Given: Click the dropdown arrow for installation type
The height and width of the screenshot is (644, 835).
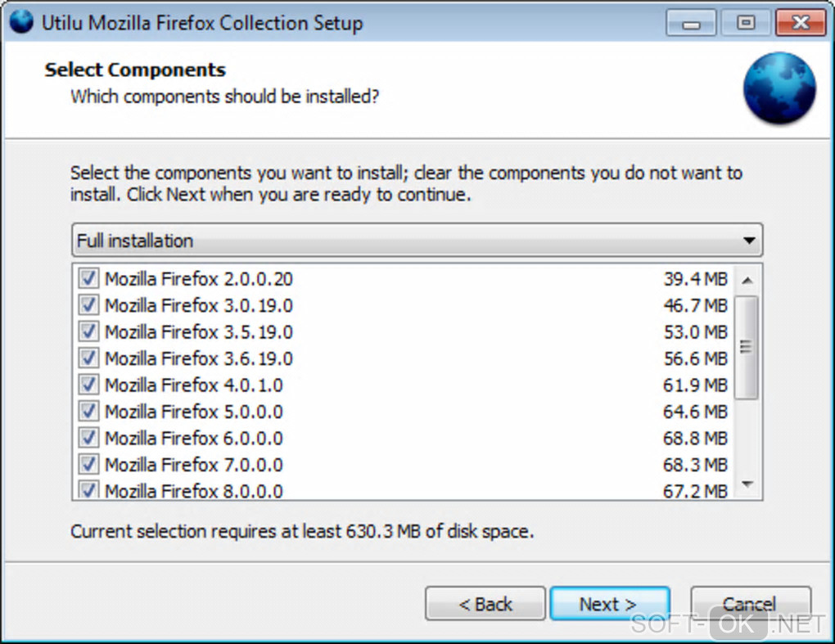Looking at the screenshot, I should tap(748, 241).
